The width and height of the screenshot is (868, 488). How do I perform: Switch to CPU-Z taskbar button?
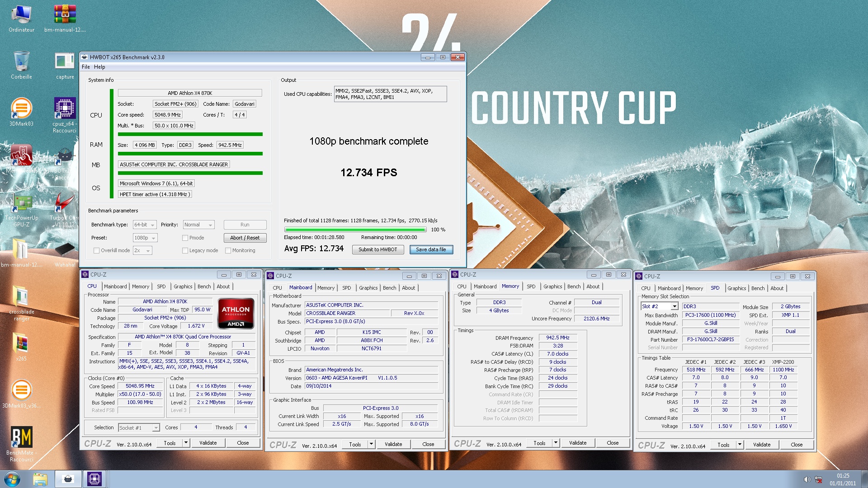(x=94, y=479)
